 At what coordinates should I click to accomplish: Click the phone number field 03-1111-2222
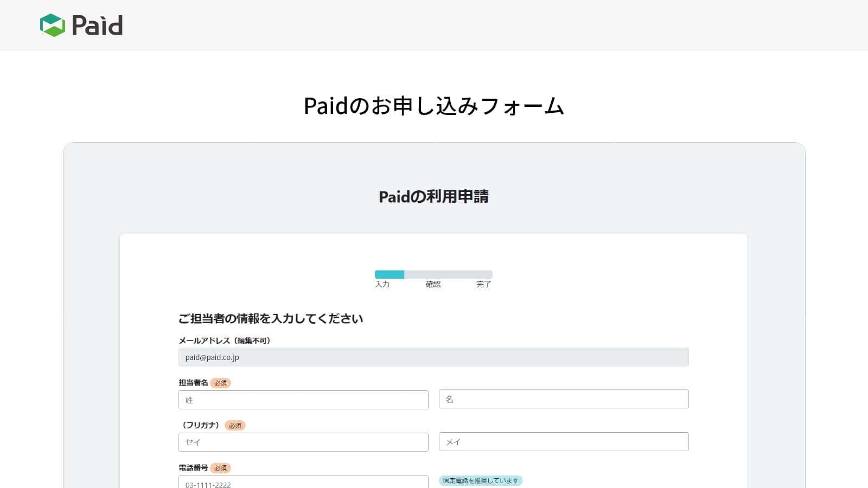click(x=303, y=483)
